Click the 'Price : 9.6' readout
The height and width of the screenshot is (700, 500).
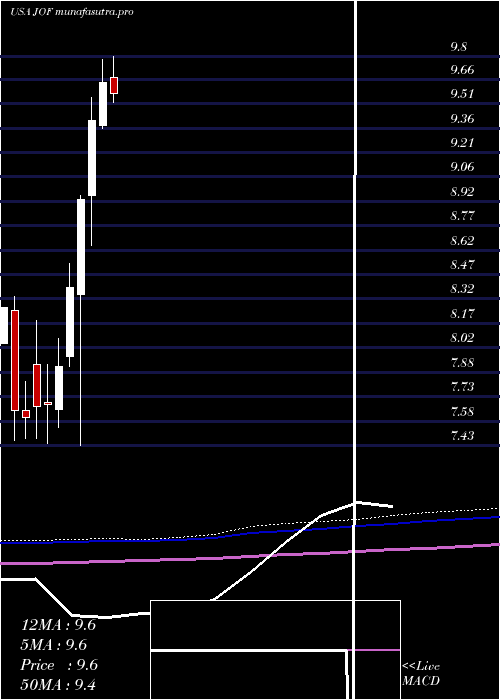click(59, 665)
